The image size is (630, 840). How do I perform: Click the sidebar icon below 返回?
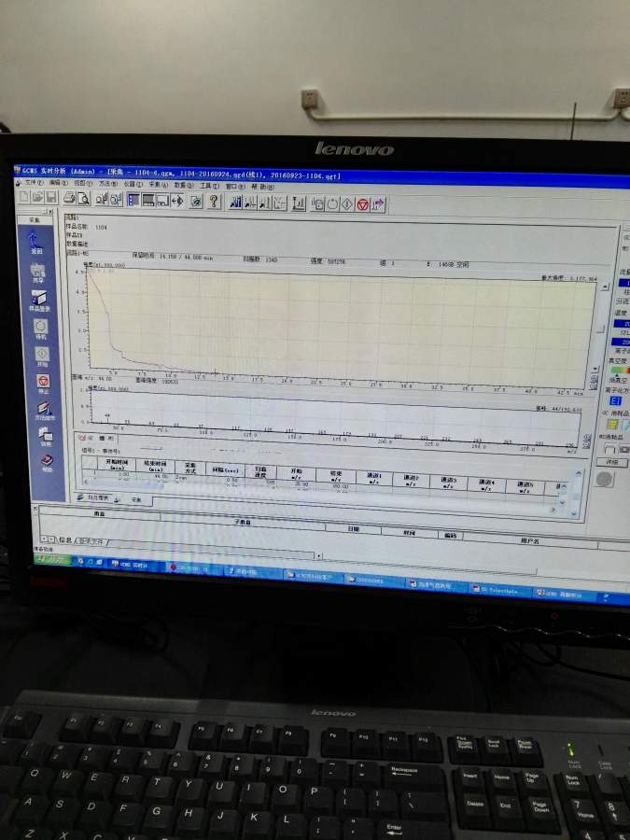(x=37, y=273)
